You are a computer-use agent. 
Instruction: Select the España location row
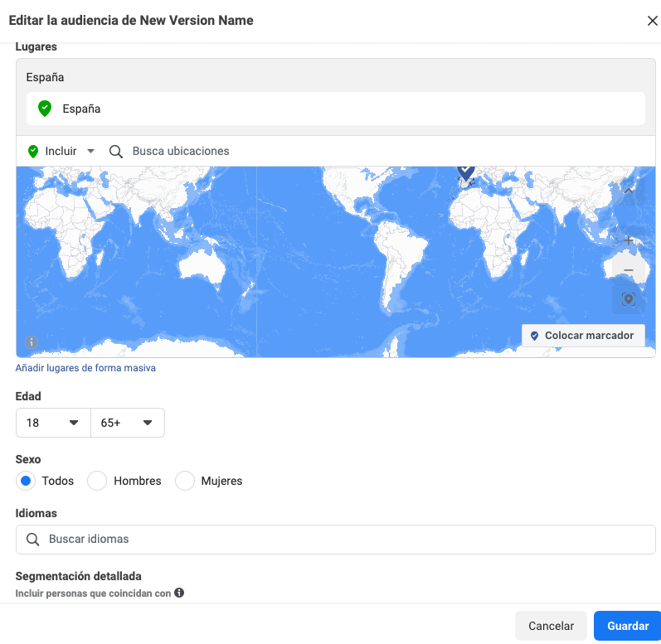click(x=336, y=109)
